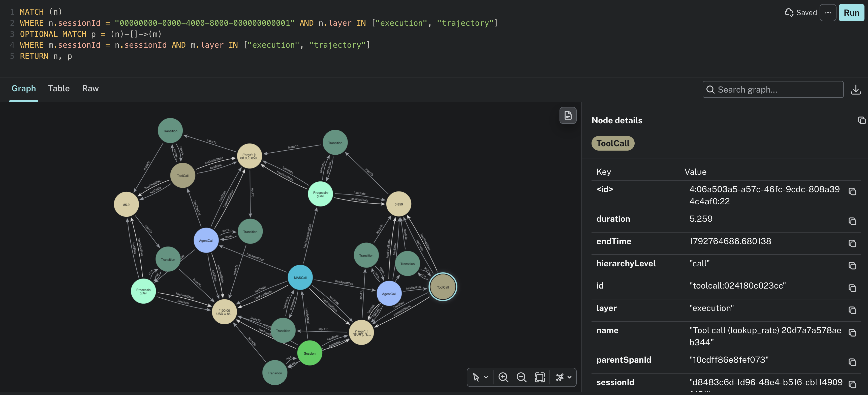The width and height of the screenshot is (868, 395).
Task: Run the Cypher query
Action: point(851,13)
